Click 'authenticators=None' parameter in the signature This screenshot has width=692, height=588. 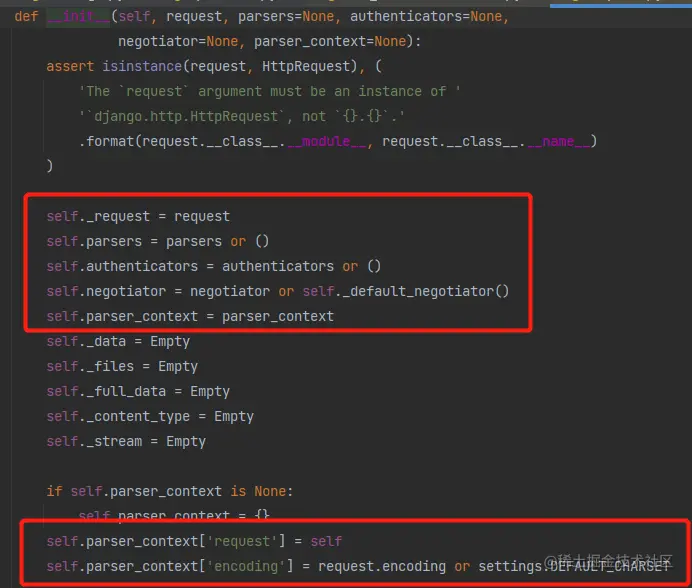tap(426, 17)
